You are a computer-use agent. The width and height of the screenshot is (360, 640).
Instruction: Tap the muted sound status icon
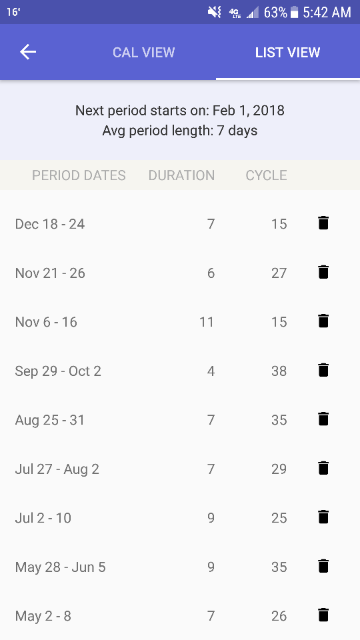tap(214, 12)
